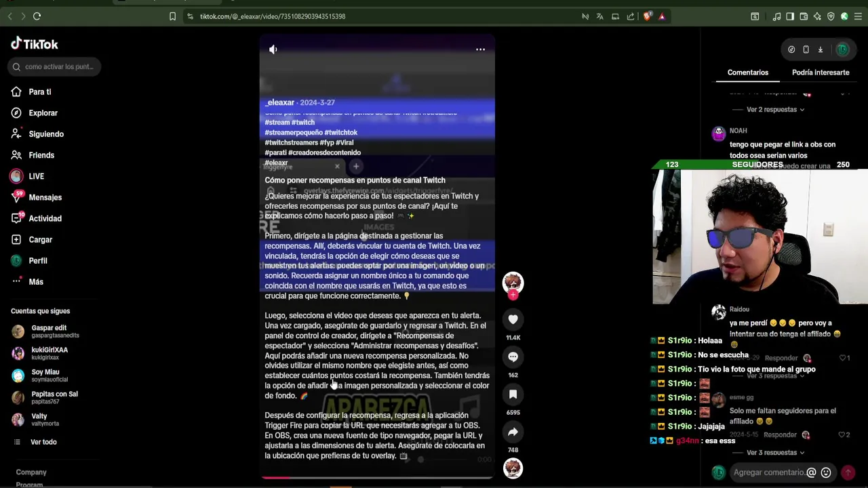Save video with the bookmark icon
The width and height of the screenshot is (868, 488).
(x=513, y=394)
